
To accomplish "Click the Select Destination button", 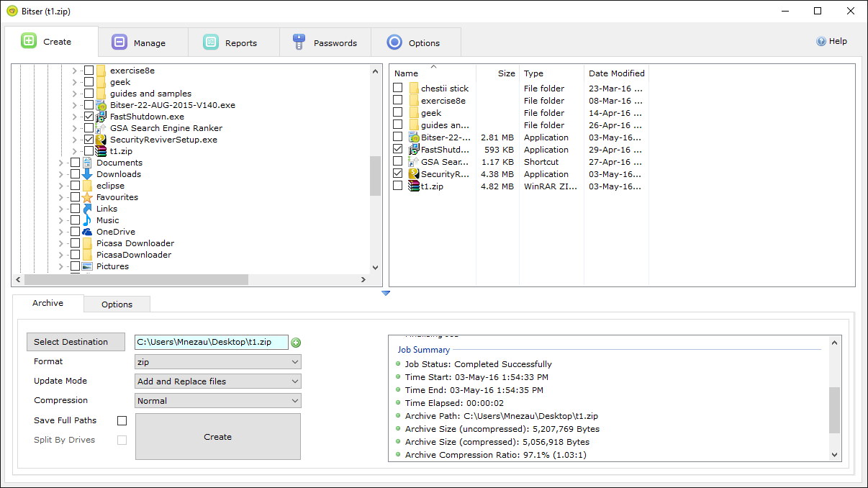I will point(76,341).
